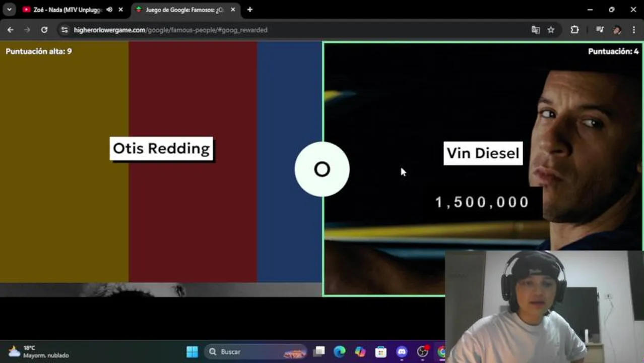Open the Chrome profile avatar
The image size is (644, 363).
point(617,30)
